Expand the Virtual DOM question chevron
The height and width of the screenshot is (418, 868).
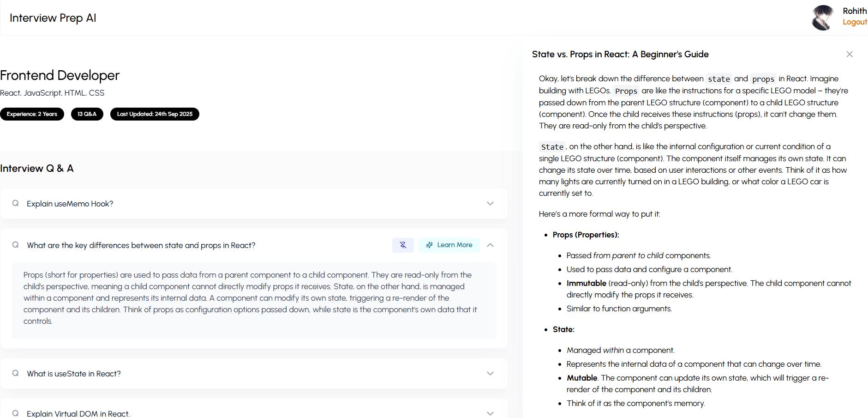(x=490, y=413)
